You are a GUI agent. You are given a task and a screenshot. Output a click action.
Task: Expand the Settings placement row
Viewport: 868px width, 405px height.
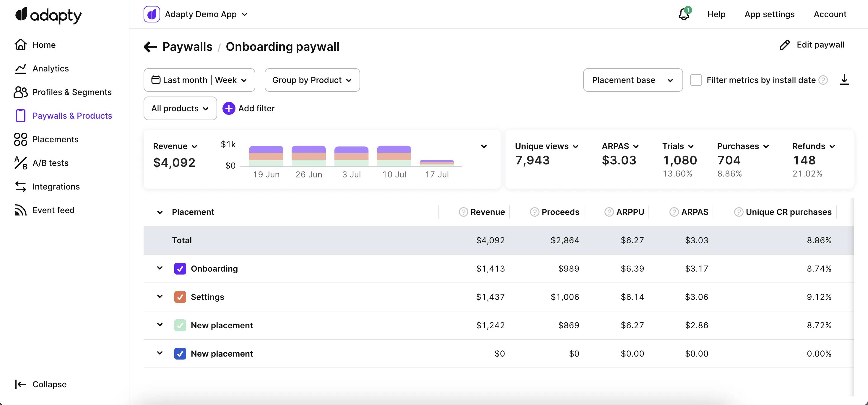(x=160, y=297)
